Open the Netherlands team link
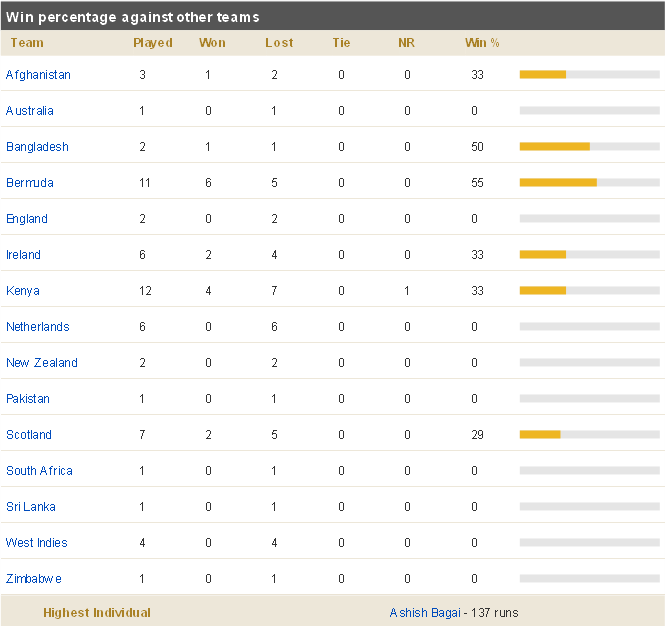This screenshot has width=665, height=626. point(38,327)
